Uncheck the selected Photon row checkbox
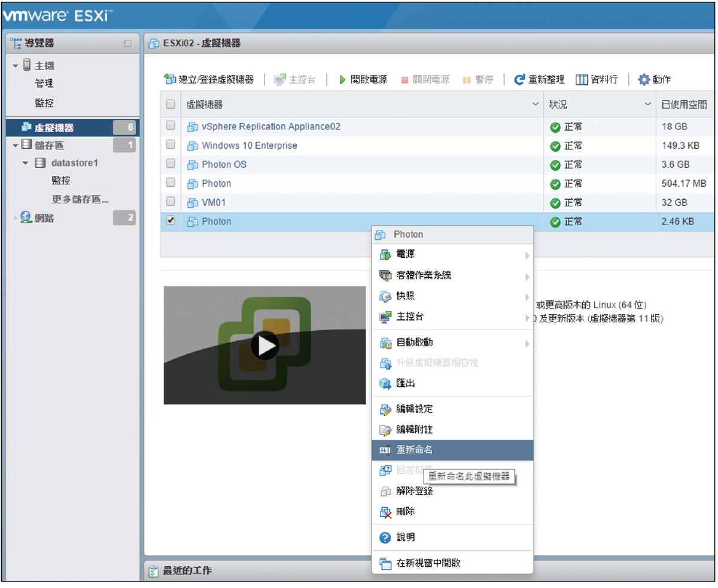This screenshot has width=718, height=588. pos(171,221)
